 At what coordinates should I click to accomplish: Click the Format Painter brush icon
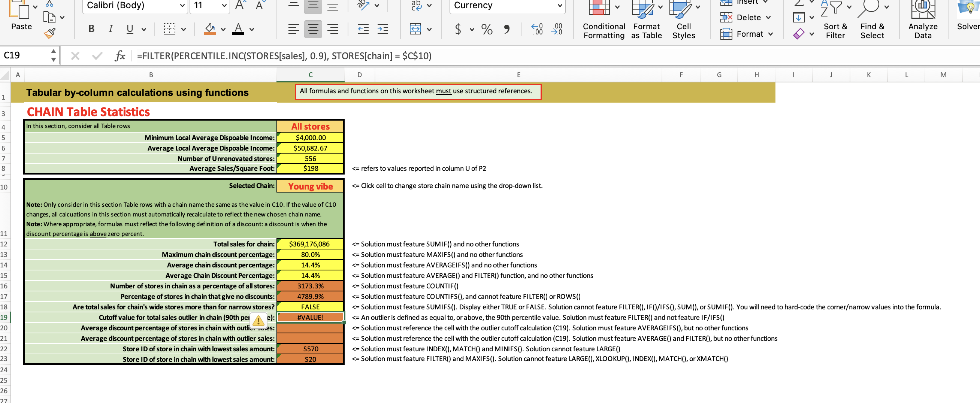coord(50,33)
